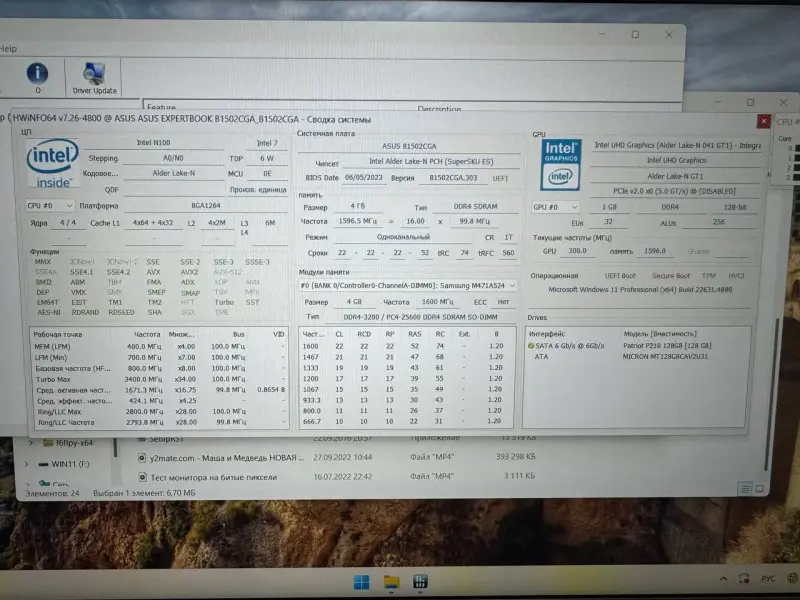
Task: Click MICRON MT128GBCAV2U31 drive entry
Action: click(665, 357)
